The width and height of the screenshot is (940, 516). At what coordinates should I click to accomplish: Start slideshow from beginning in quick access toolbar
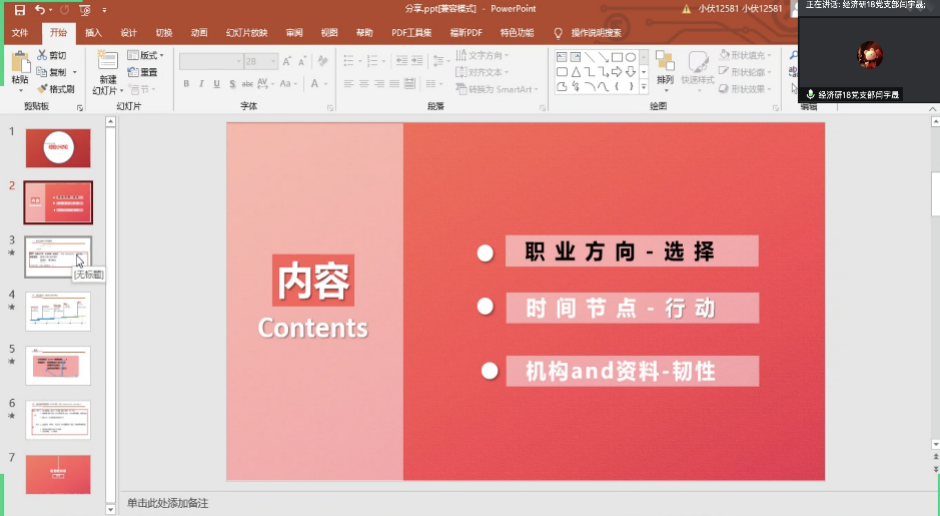[x=85, y=10]
